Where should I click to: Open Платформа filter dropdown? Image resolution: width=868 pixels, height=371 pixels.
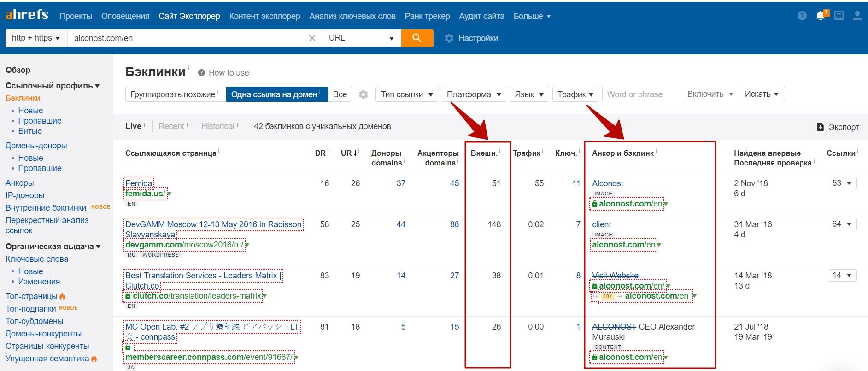point(474,94)
